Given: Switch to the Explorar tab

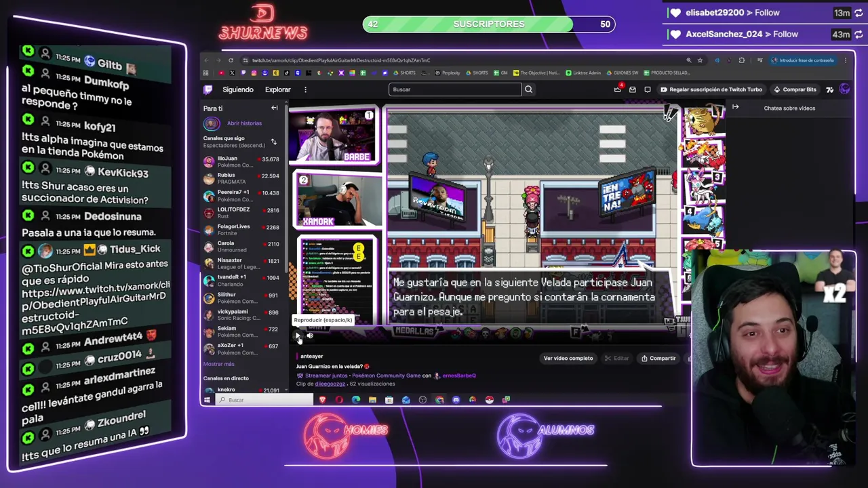Looking at the screenshot, I should (x=278, y=89).
